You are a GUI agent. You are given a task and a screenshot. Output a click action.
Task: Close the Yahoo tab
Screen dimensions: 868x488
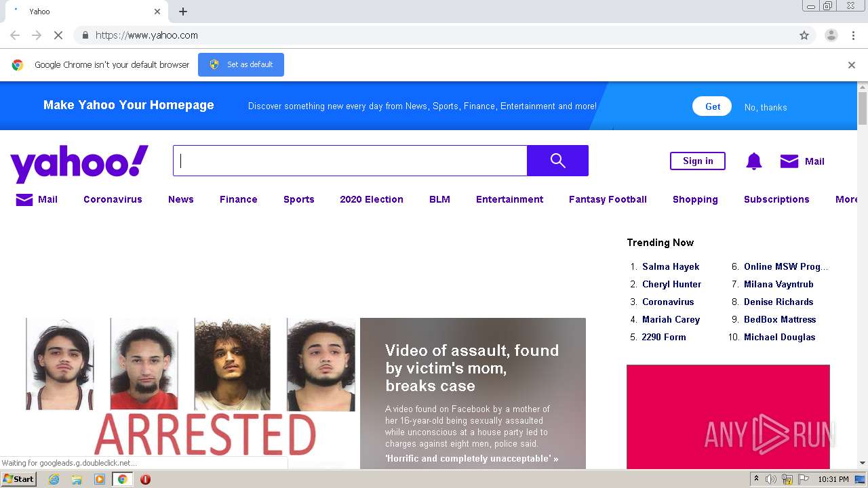click(x=157, y=12)
